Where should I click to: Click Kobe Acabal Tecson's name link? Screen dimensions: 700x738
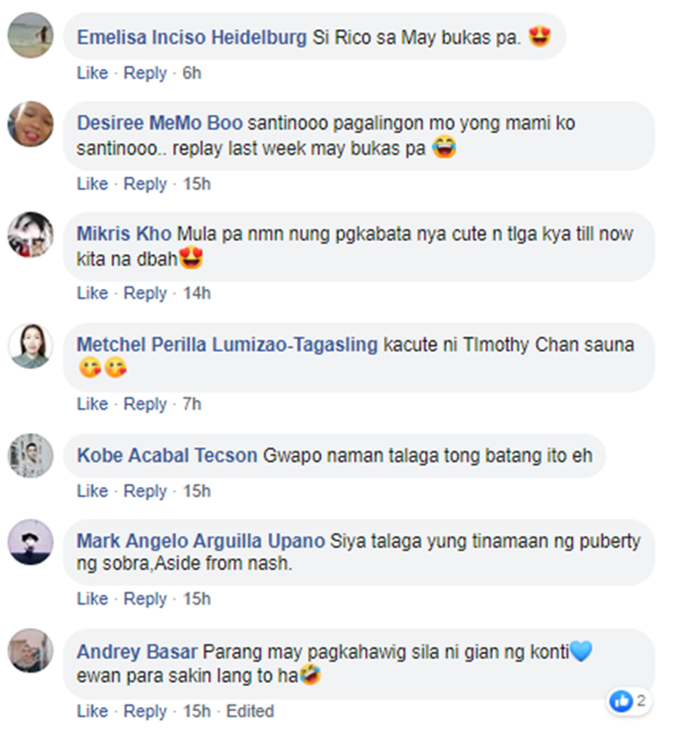167,455
